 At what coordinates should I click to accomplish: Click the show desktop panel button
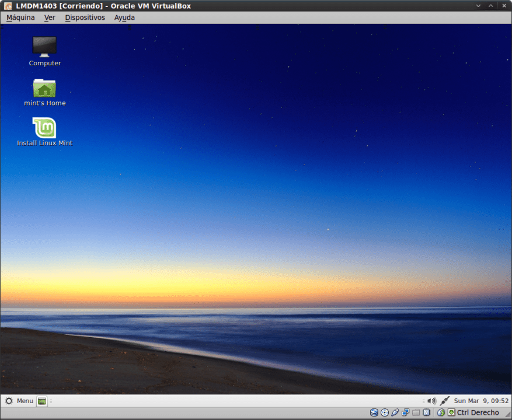(42, 401)
